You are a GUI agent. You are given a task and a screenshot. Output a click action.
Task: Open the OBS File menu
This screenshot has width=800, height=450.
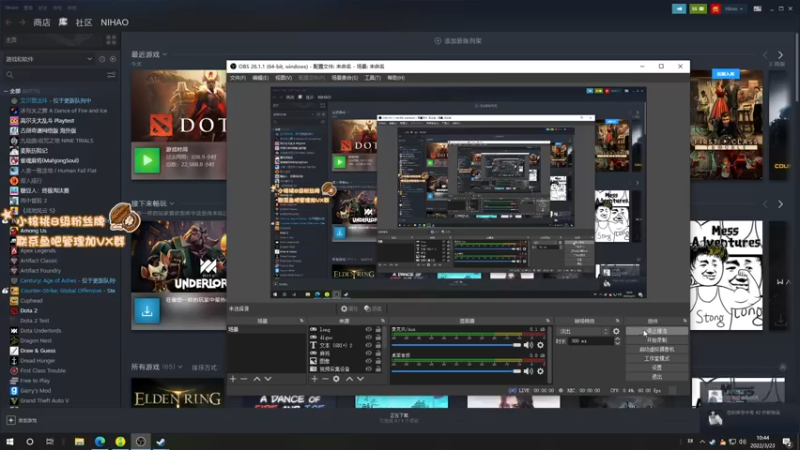click(238, 78)
